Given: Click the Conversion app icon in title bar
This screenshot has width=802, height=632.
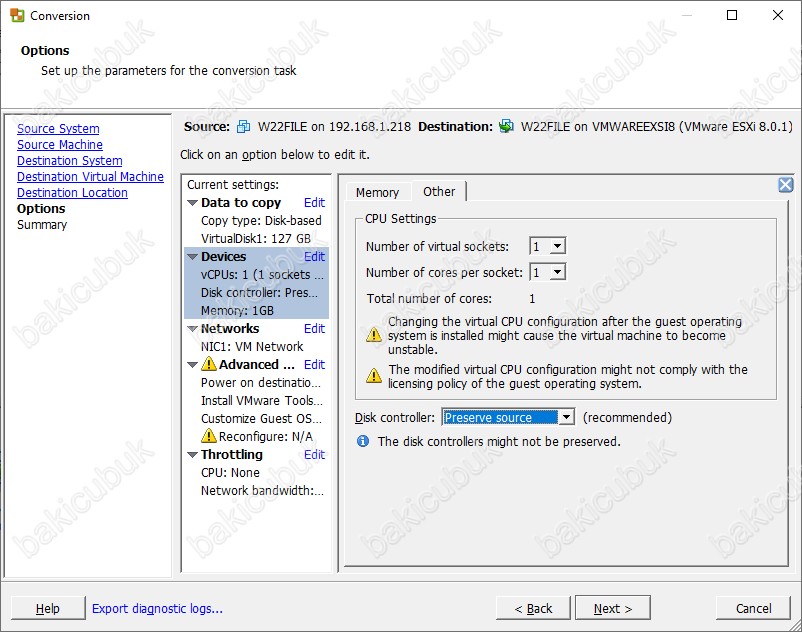Looking at the screenshot, I should (17, 15).
